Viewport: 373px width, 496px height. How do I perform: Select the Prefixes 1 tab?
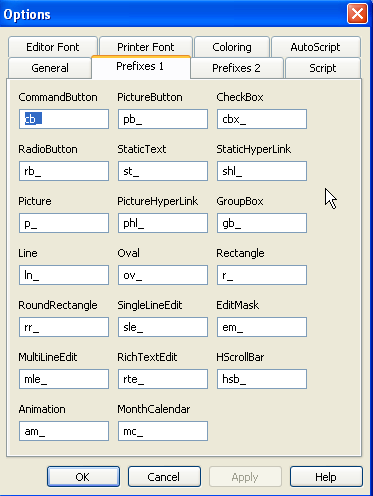[140, 67]
